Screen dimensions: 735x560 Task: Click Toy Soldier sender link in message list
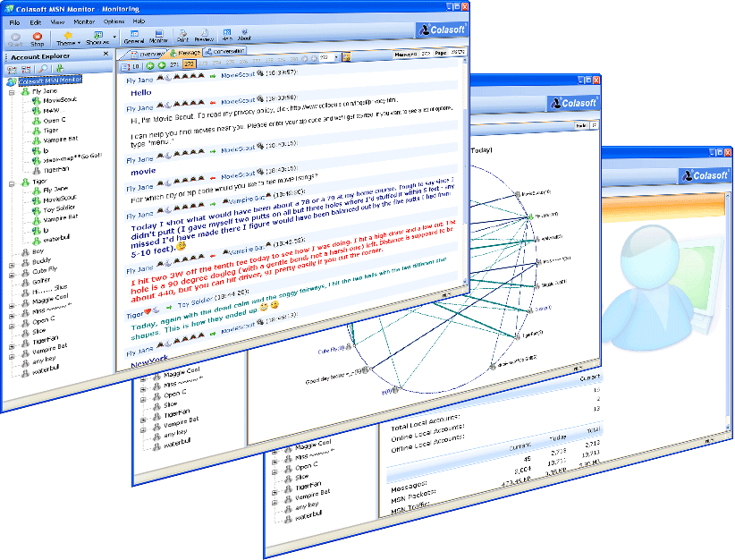pos(196,301)
